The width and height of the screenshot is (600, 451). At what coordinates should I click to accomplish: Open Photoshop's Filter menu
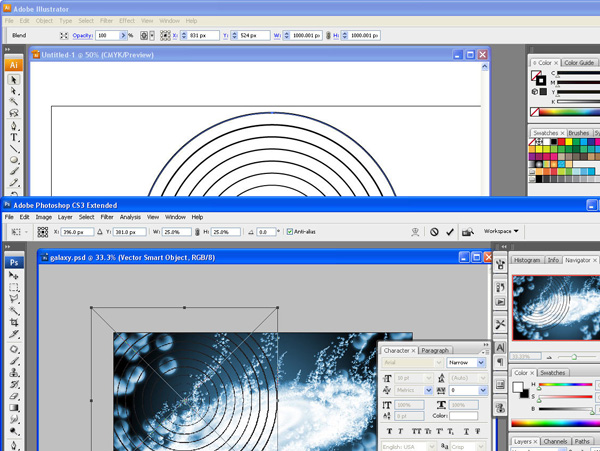[x=107, y=217]
